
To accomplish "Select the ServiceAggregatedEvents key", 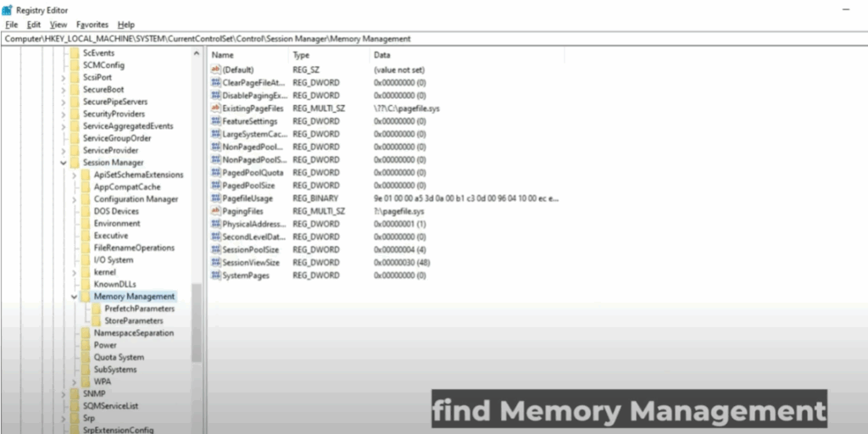I will point(128,125).
